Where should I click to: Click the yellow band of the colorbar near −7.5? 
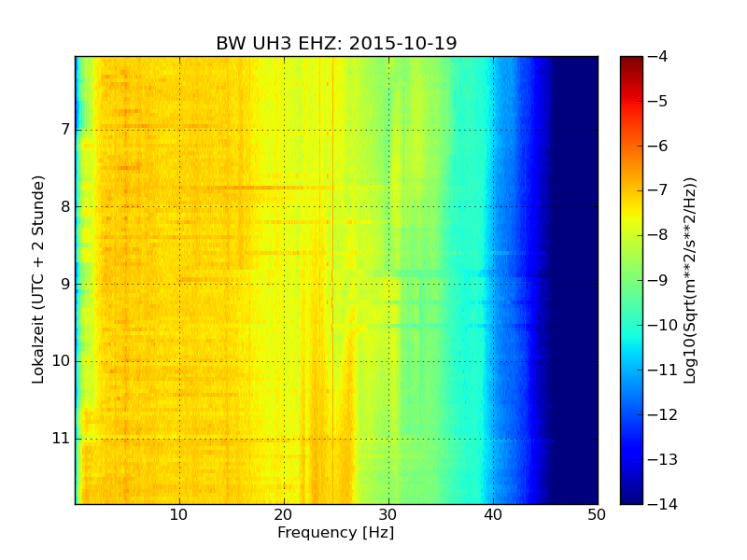(x=631, y=213)
